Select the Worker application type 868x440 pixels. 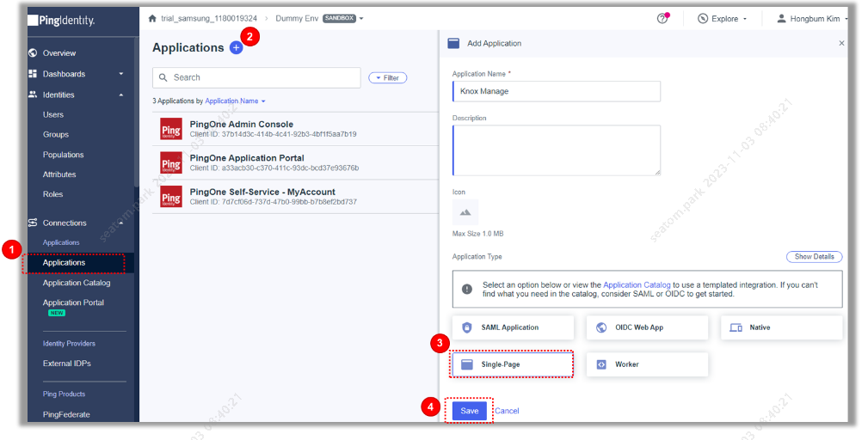tap(647, 365)
